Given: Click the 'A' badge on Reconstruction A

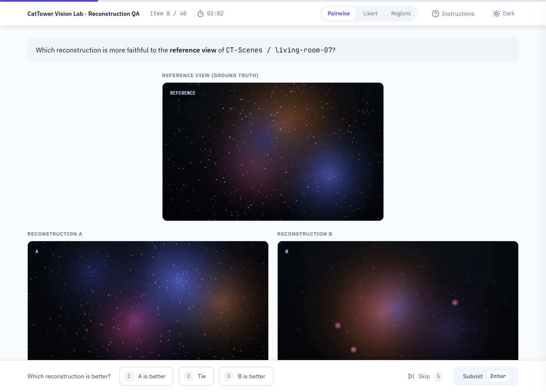Looking at the screenshot, I should [37, 251].
